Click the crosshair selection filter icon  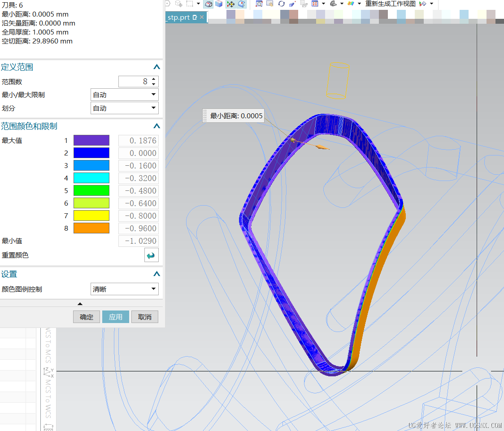point(179,4)
